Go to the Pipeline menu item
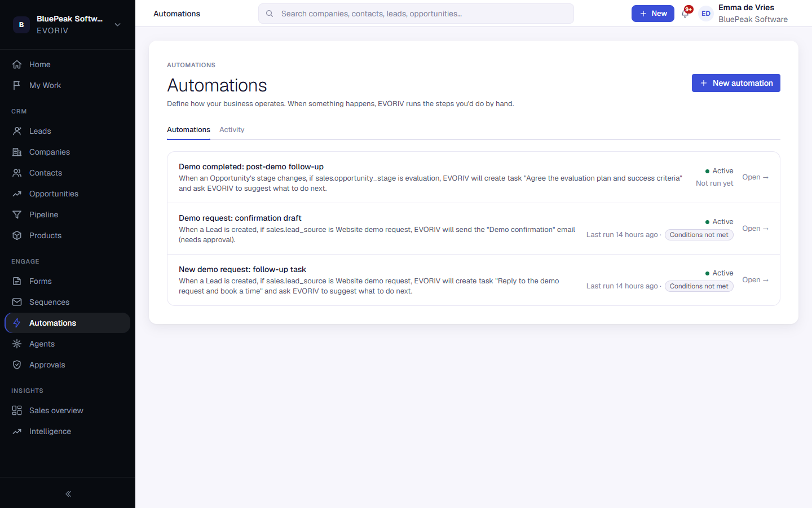Viewport: 812px width, 508px height. pos(68,214)
